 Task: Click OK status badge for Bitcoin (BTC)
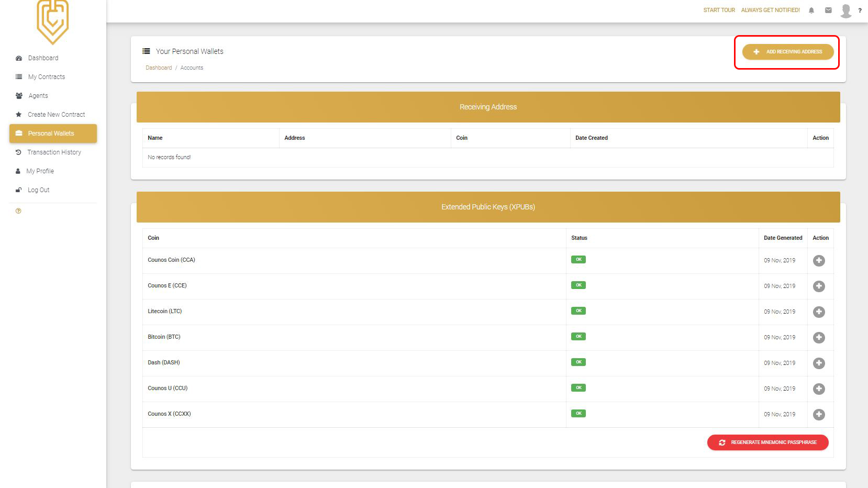578,336
